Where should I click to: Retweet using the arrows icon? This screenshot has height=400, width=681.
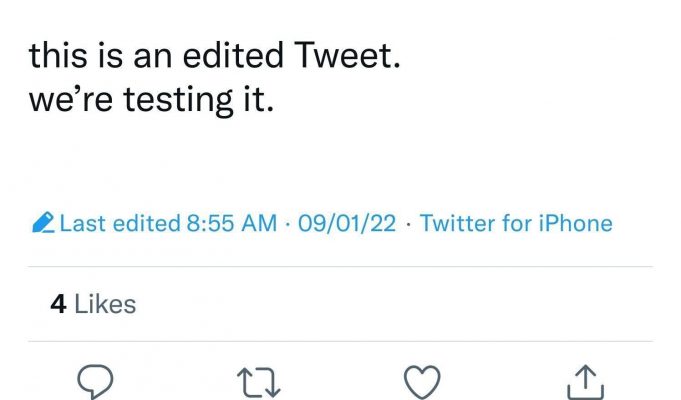click(259, 383)
